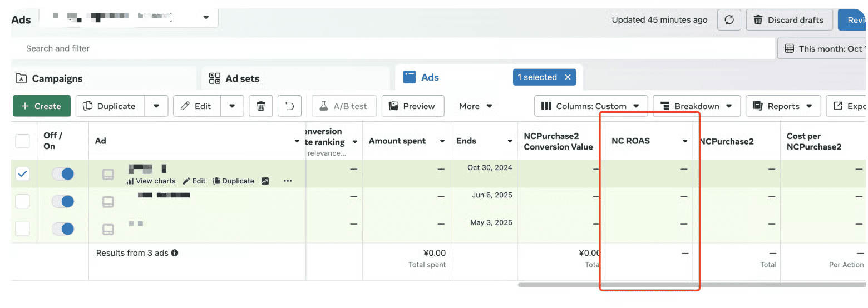The width and height of the screenshot is (868, 308).
Task: Click the ad thumbnail icon in the May 3, 2025 row
Action: (x=108, y=229)
